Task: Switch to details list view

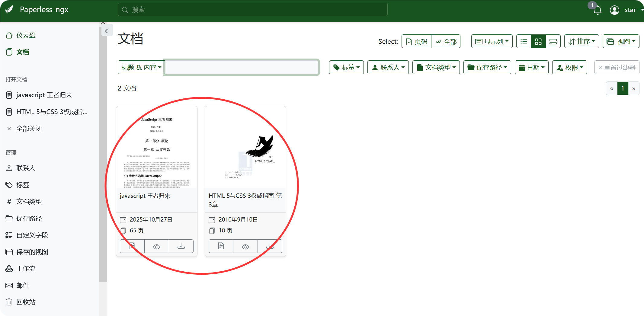Action: click(524, 42)
